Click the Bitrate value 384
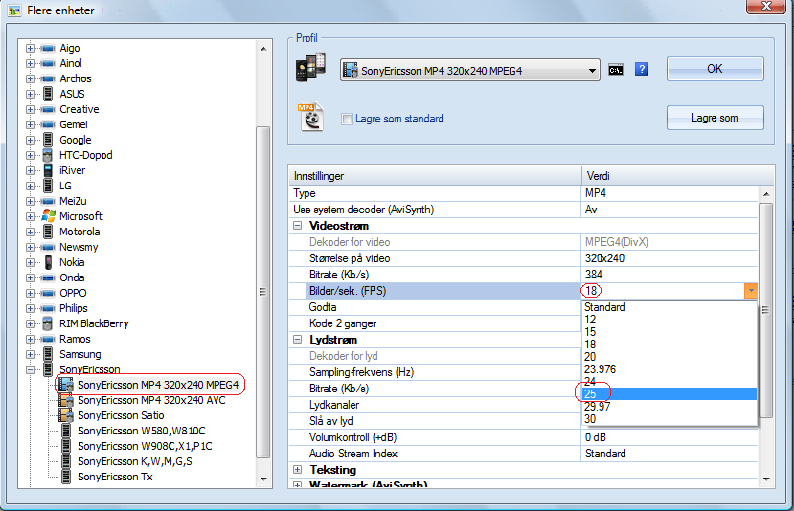This screenshot has width=794, height=511. point(593,274)
